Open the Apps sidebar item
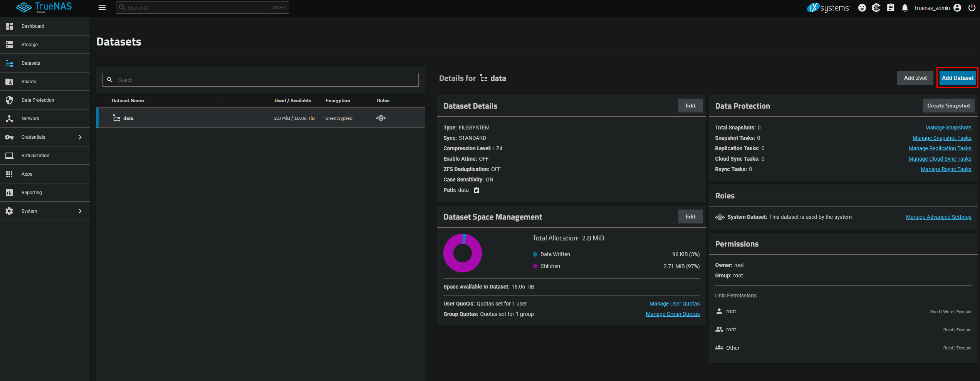This screenshot has height=381, width=980. coord(27,174)
